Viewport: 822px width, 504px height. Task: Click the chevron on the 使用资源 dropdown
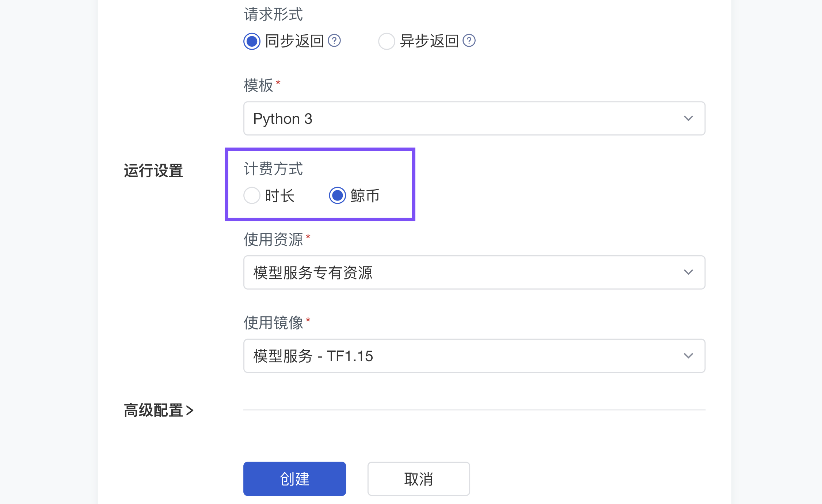(x=689, y=272)
